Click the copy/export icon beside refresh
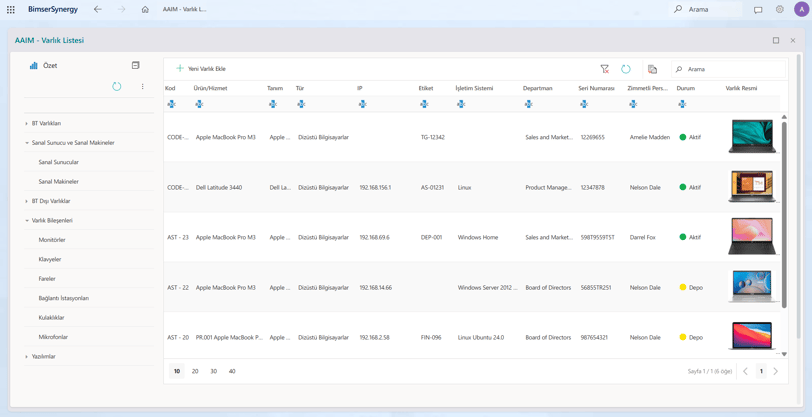812x417 pixels. tap(652, 69)
